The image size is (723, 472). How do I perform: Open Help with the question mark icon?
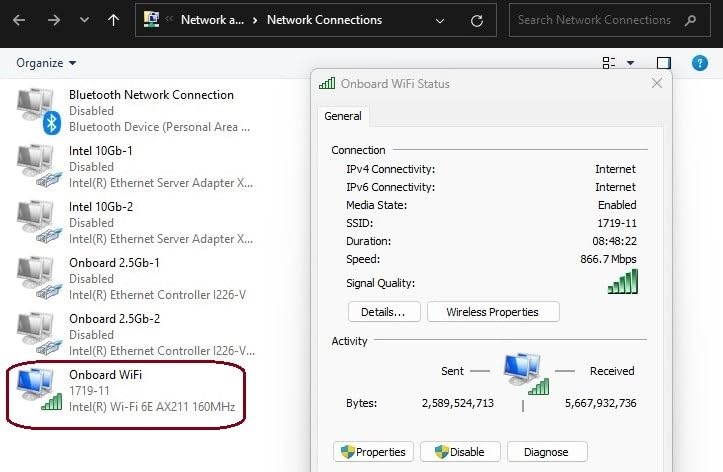[699, 63]
